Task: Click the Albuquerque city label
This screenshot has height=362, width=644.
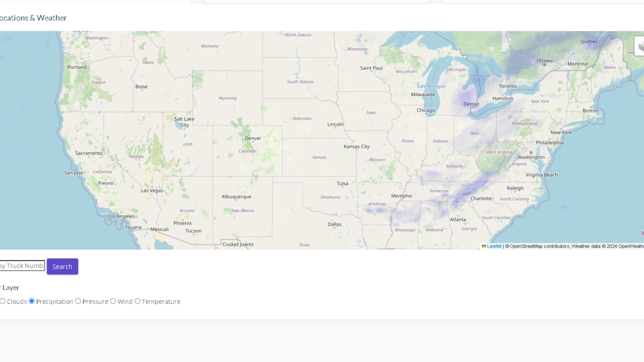Action: click(236, 196)
